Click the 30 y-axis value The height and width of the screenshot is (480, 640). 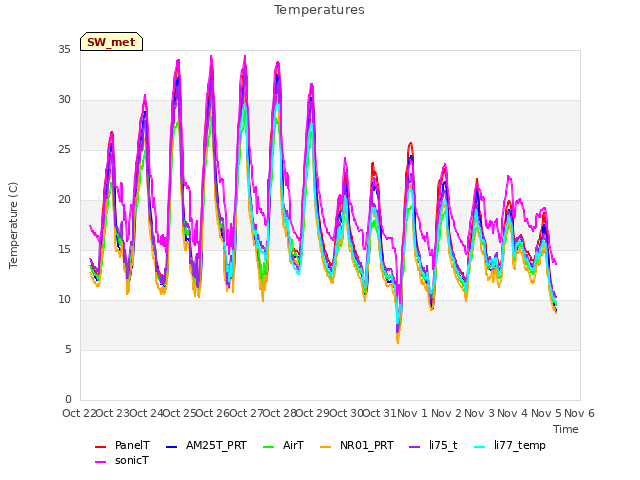click(64, 100)
